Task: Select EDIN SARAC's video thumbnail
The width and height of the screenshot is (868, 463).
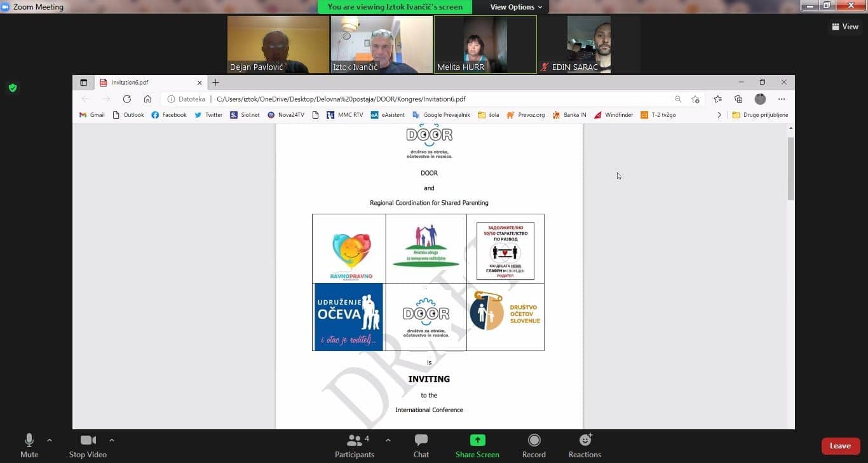Action: coord(588,45)
